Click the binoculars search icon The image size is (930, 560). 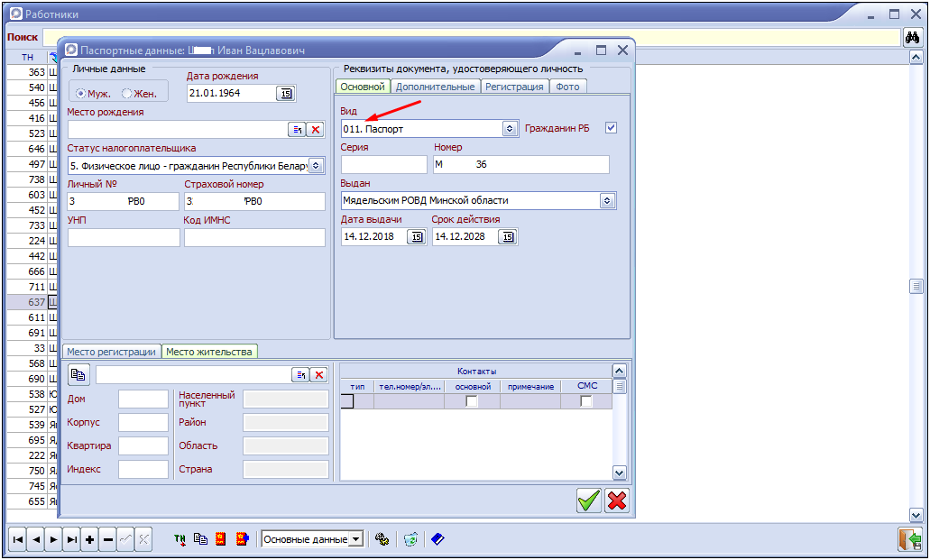(x=913, y=38)
